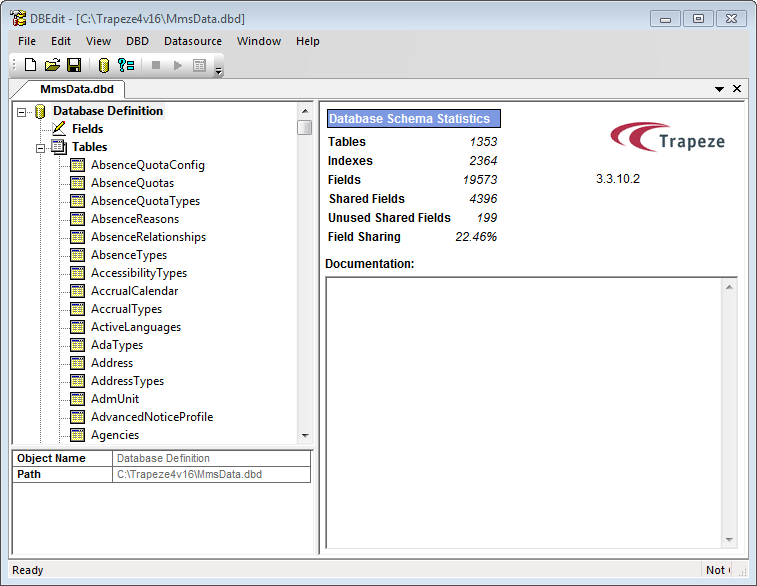The image size is (757, 586).
Task: Click the Save floppy disk icon
Action: click(74, 66)
